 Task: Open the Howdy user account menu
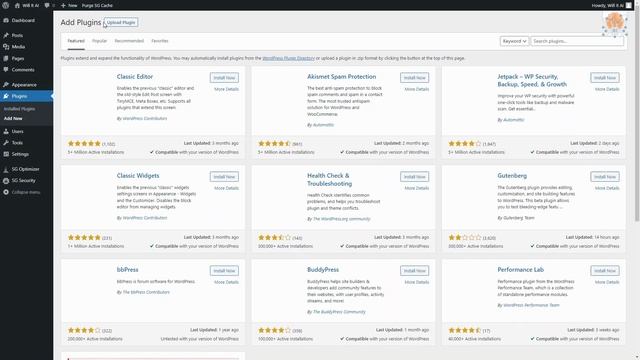coord(611,5)
